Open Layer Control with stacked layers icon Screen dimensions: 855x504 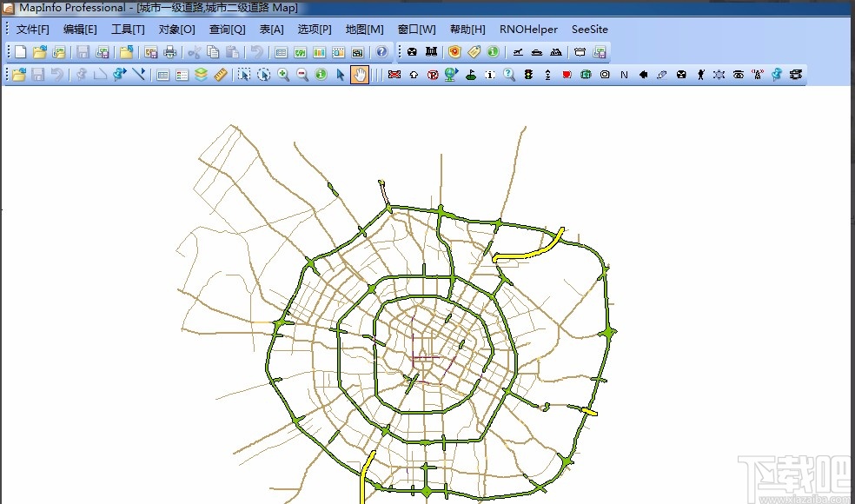click(202, 74)
